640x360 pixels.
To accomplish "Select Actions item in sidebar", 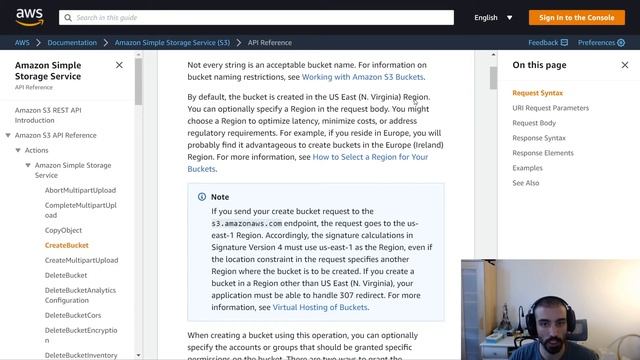I will pos(36,150).
